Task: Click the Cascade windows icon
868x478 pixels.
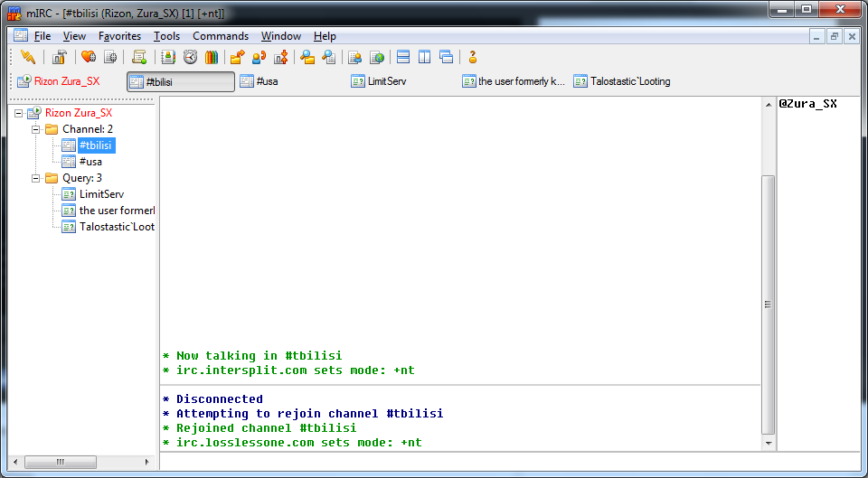Action: [x=446, y=57]
